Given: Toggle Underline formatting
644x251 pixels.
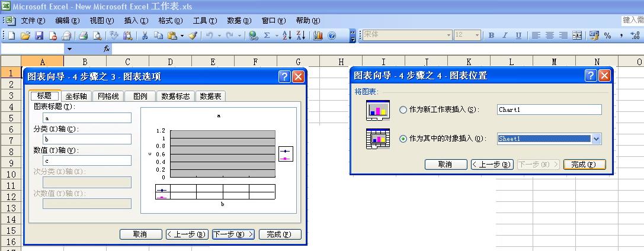Looking at the screenshot, I should pyautogui.click(x=518, y=36).
